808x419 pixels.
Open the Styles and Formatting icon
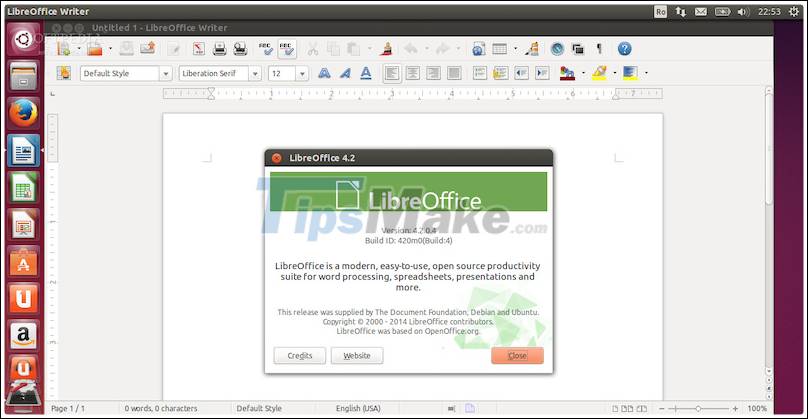coord(64,73)
